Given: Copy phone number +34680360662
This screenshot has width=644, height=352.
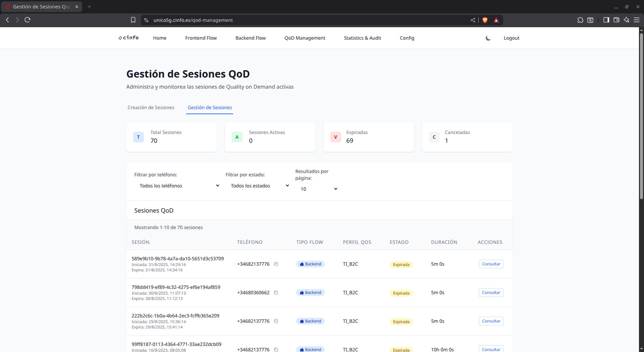Looking at the screenshot, I should click(276, 293).
